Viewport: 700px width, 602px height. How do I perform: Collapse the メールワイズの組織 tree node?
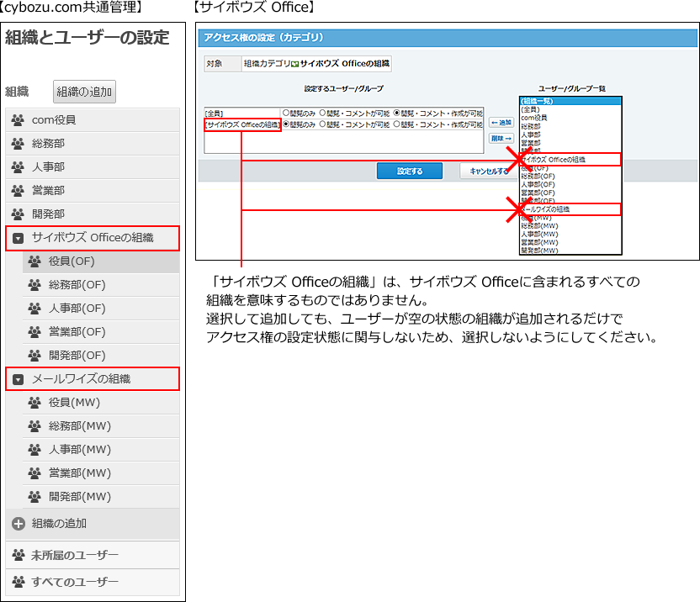click(18, 379)
